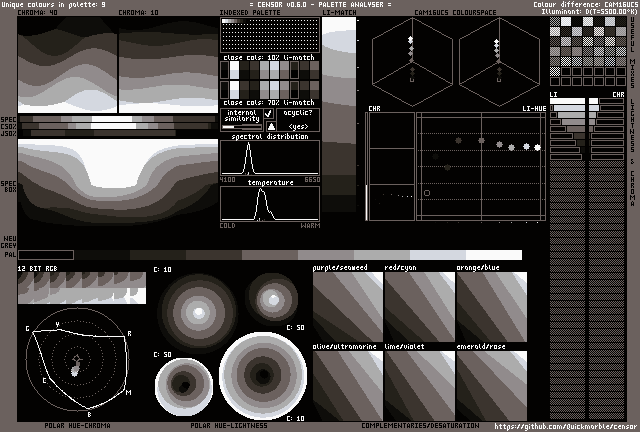The width and height of the screenshot is (640, 432).
Task: Click the indexed palette dot grid
Action: [x=270, y=36]
